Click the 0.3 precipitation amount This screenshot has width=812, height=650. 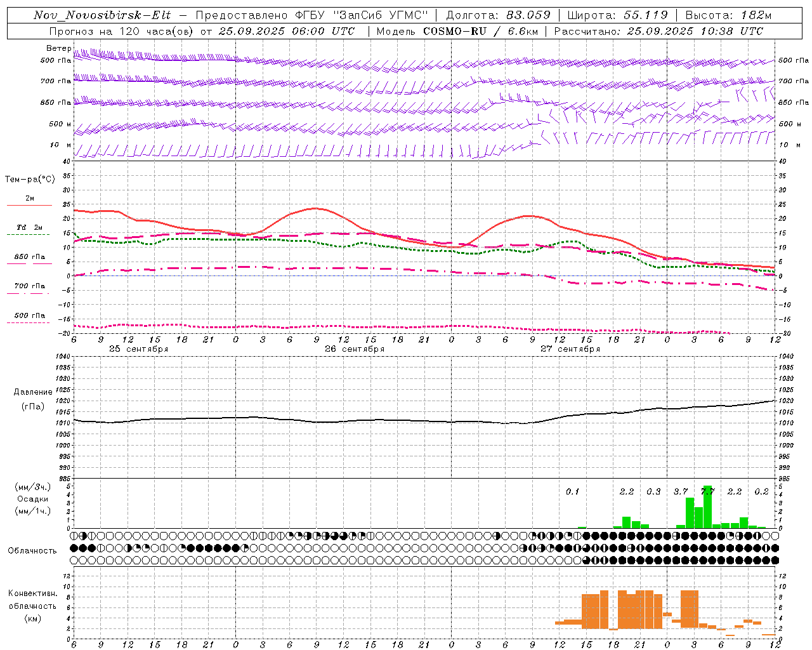click(x=653, y=491)
